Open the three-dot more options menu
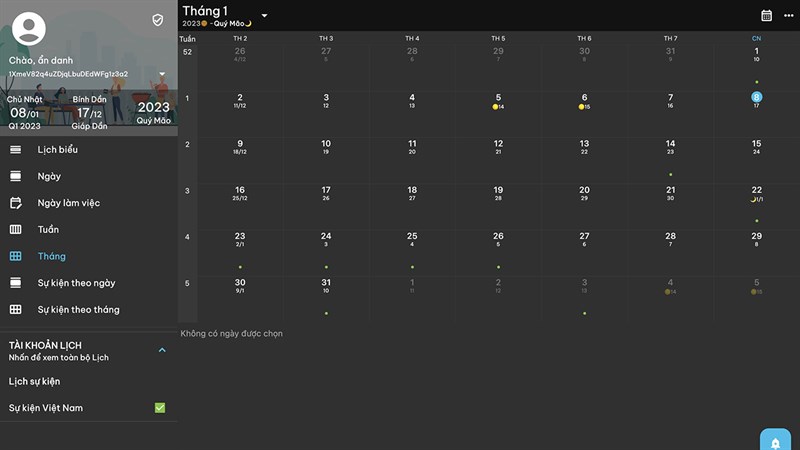800x450 pixels. click(x=788, y=15)
